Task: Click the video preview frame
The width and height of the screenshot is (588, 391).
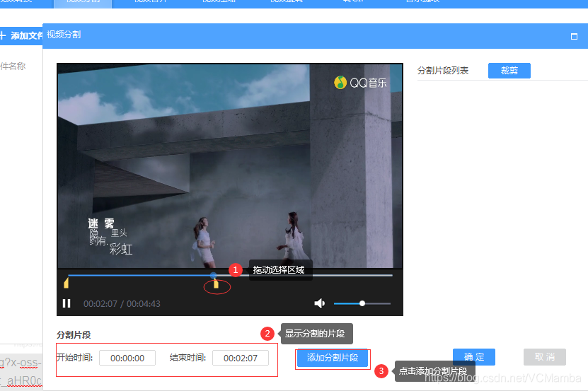Action: [x=230, y=165]
